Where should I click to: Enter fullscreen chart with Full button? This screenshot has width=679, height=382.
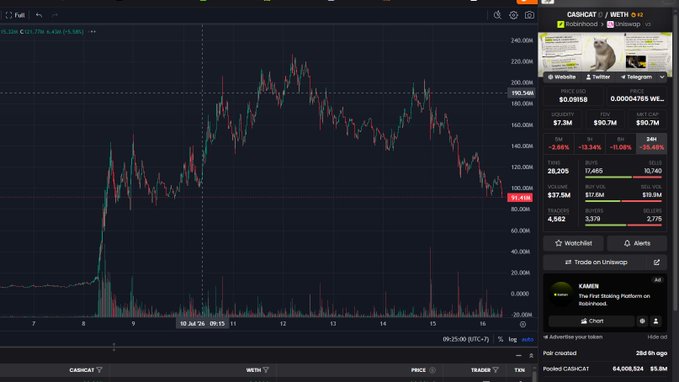coord(15,15)
